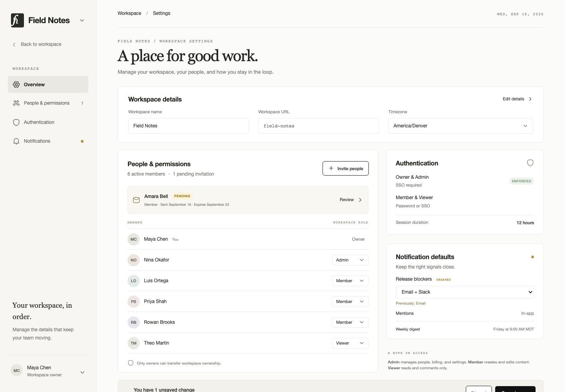Image resolution: width=565 pixels, height=392 pixels.
Task: Click the MC avatar in the sidebar footer
Action: pyautogui.click(x=16, y=370)
